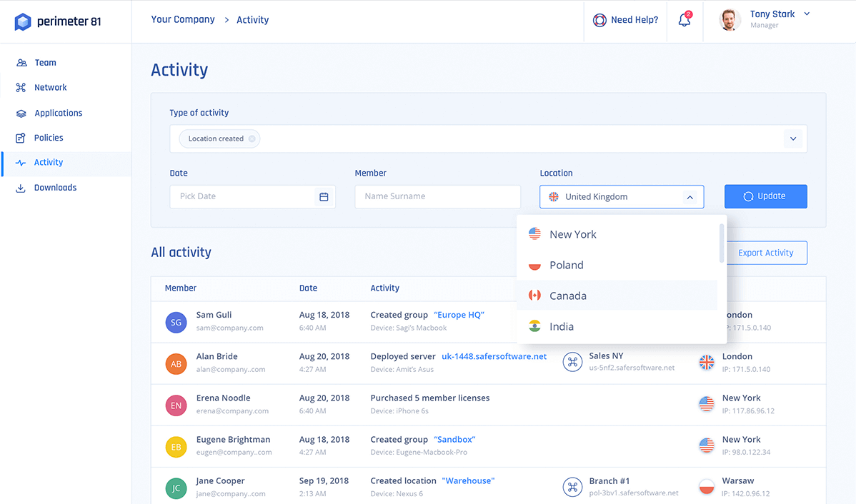856x504 pixels.
Task: Collapse the United Kingdom location dropdown
Action: tap(690, 197)
